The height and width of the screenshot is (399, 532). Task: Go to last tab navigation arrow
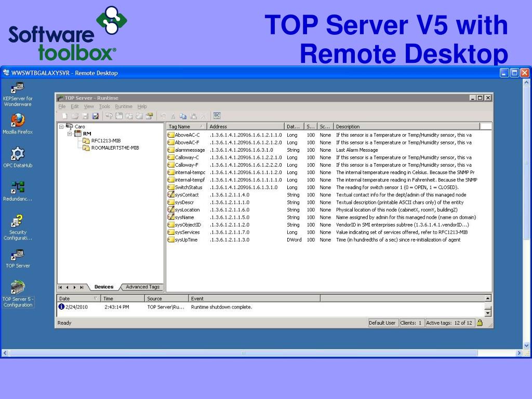point(82,287)
